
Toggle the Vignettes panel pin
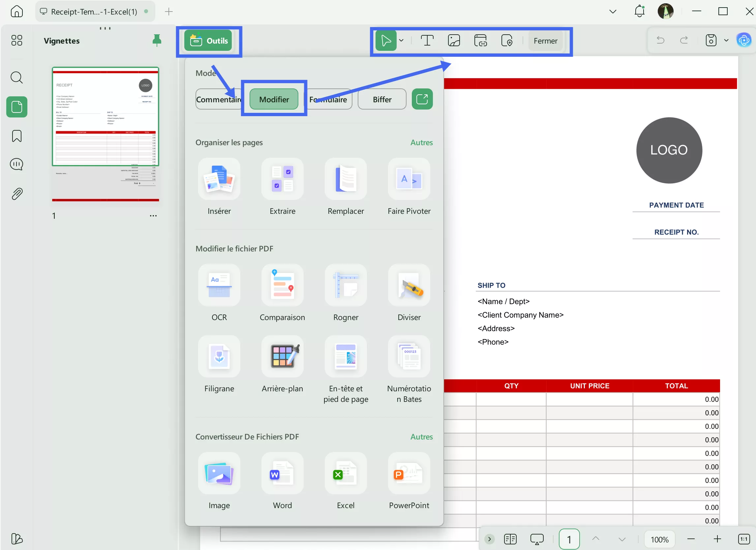157,40
